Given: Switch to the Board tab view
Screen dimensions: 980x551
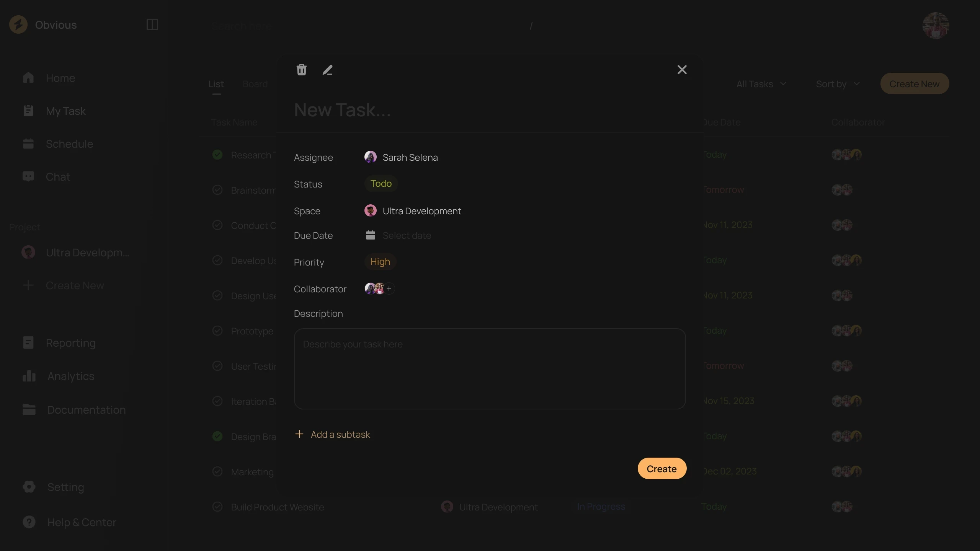Looking at the screenshot, I should pos(255,83).
